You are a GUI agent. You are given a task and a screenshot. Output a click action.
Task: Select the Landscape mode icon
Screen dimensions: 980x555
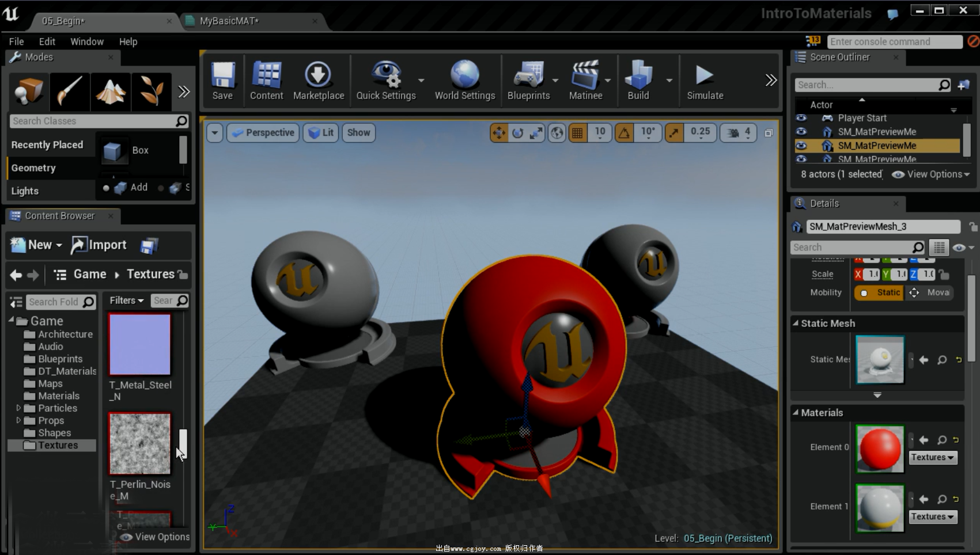pyautogui.click(x=111, y=91)
